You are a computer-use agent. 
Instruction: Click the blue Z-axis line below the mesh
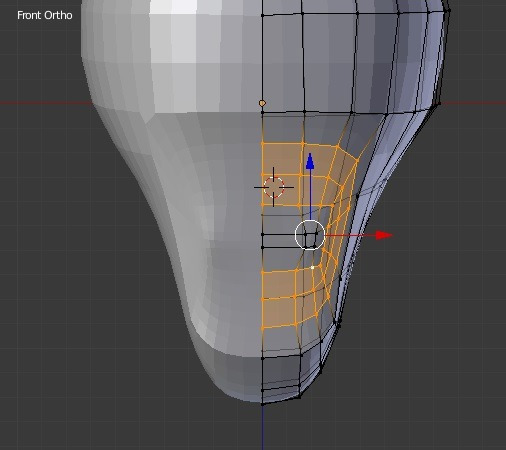(x=262, y=427)
